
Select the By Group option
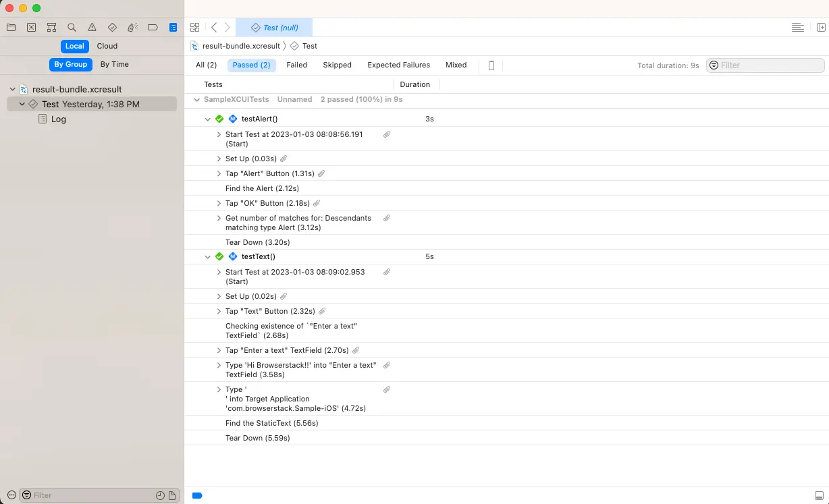click(70, 64)
